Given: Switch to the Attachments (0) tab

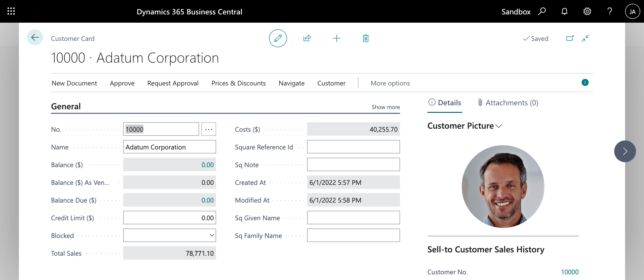Looking at the screenshot, I should click(508, 102).
